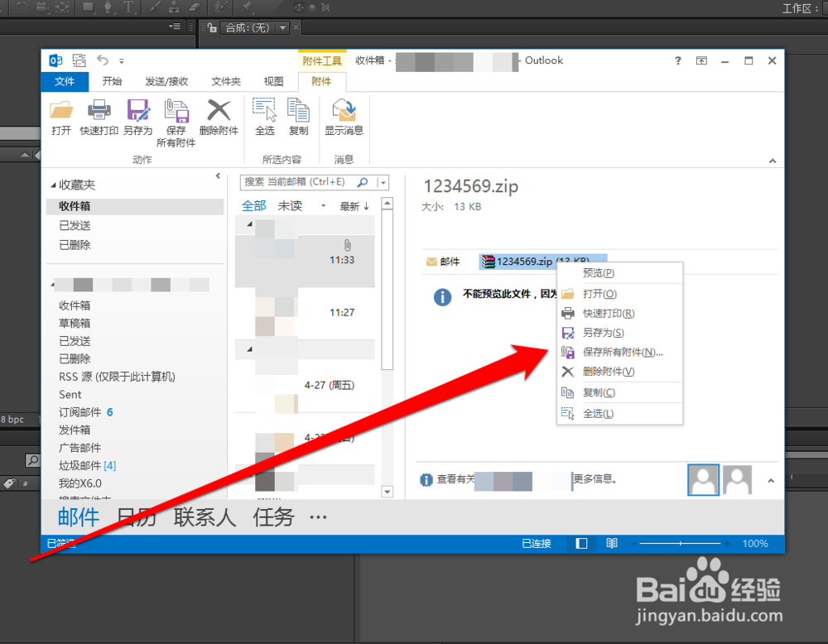Screen dimensions: 828x644
Task: Click Save All Attachments in ribbon
Action: coord(176,123)
